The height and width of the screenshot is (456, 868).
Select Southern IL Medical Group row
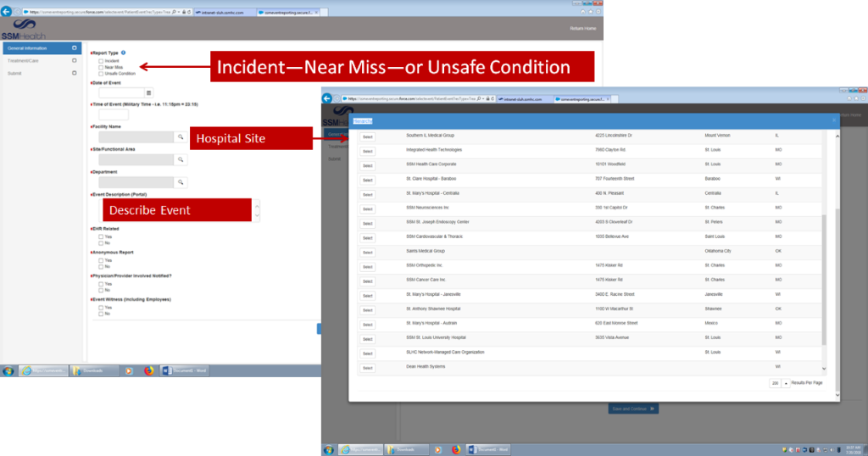[x=368, y=136]
